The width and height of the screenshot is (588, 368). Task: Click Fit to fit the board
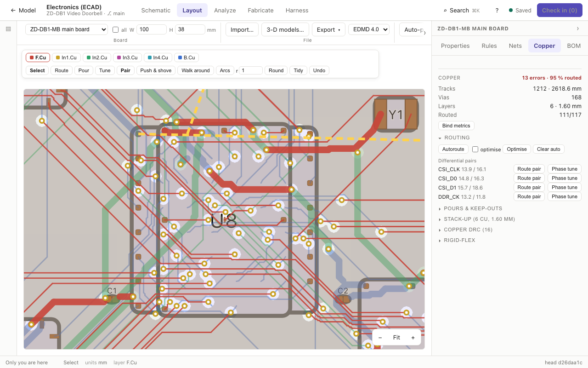(396, 338)
